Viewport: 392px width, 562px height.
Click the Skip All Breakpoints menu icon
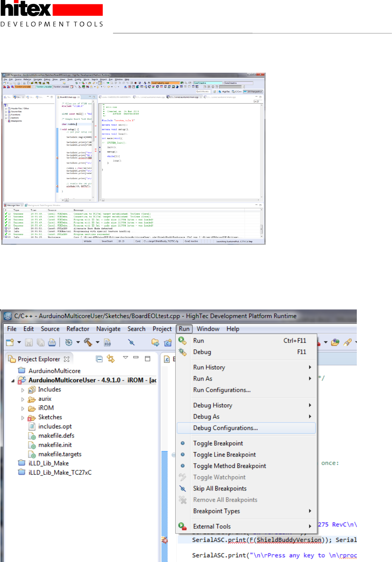(183, 488)
